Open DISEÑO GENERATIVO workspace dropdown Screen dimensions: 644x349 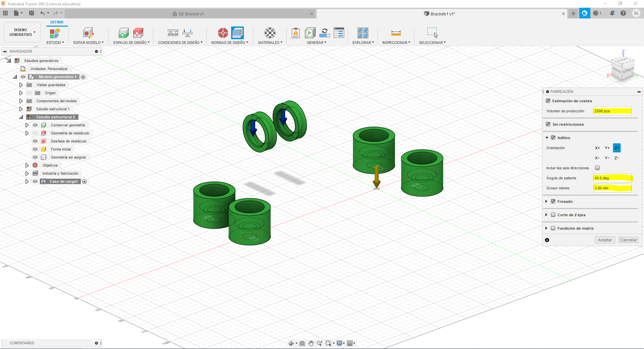click(22, 32)
